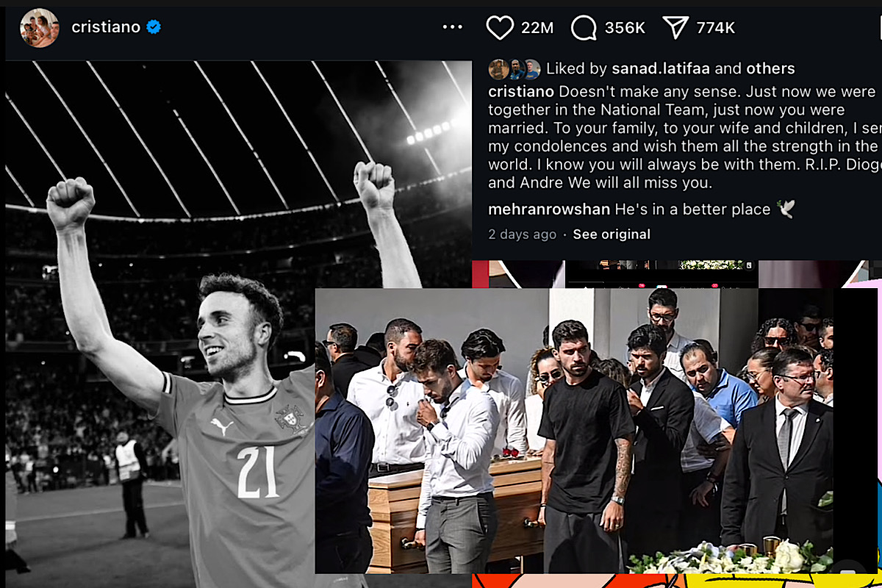This screenshot has height=588, width=882.
Task: Open the three-dot more options menu
Action: 453,28
